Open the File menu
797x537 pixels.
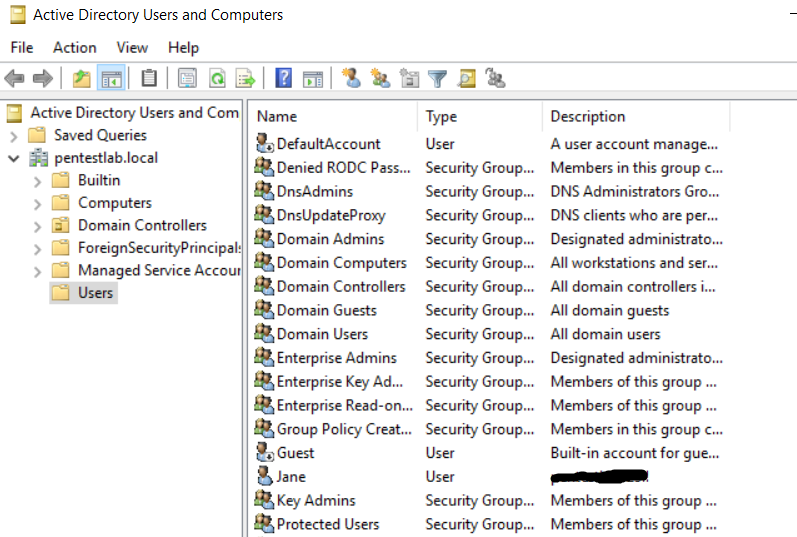[x=22, y=47]
